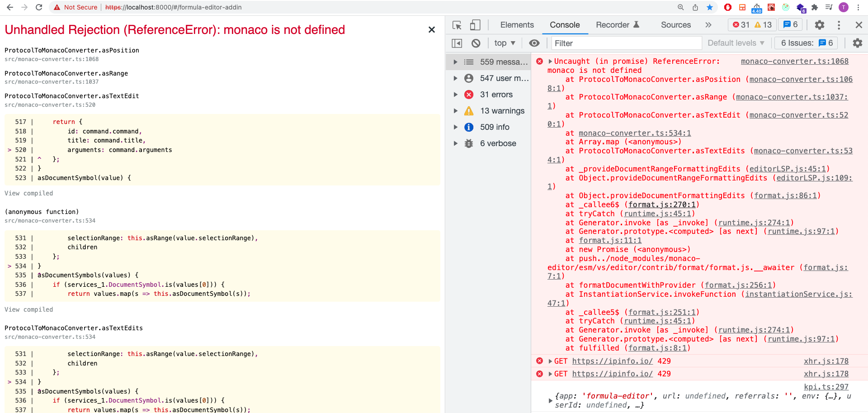Open the kpi.ts:297 source link
This screenshot has height=413, width=868.
click(826, 387)
